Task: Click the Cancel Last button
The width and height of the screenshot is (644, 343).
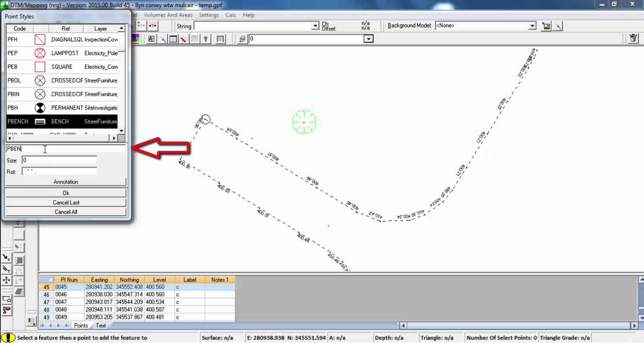Action: pyautogui.click(x=66, y=202)
